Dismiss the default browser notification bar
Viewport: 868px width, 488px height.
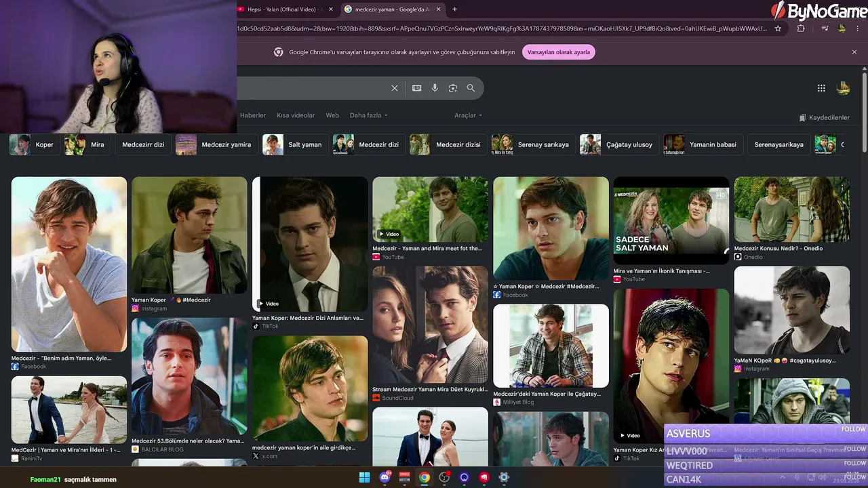click(854, 52)
